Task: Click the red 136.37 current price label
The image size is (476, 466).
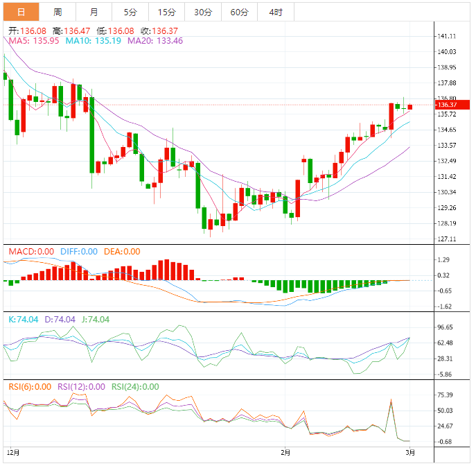Action: (452, 105)
